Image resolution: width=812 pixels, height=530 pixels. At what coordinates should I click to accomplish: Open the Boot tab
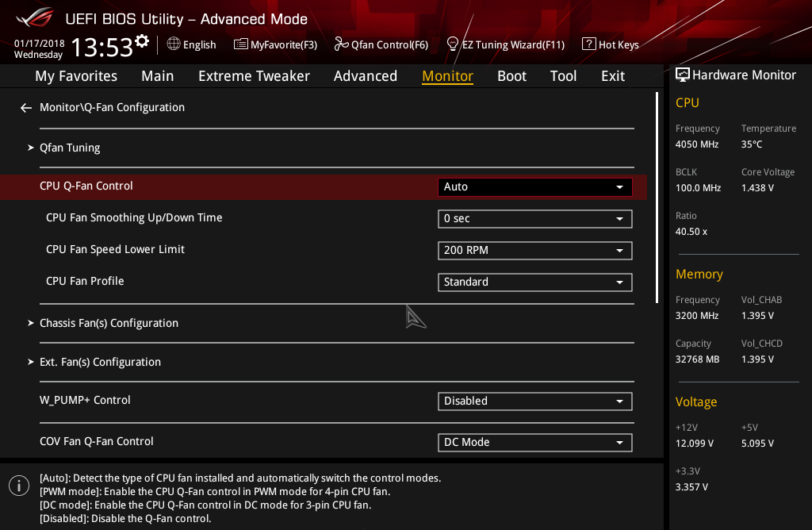511,76
